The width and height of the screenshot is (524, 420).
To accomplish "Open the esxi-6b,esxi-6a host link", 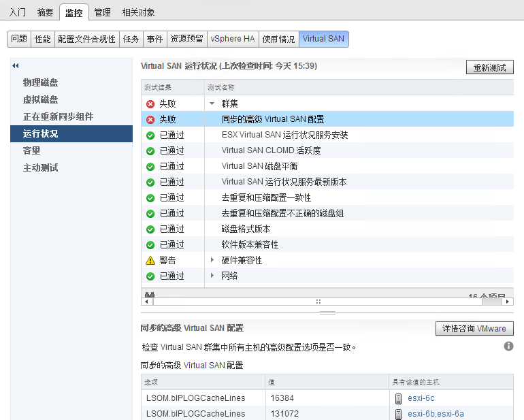I will 436,414.
